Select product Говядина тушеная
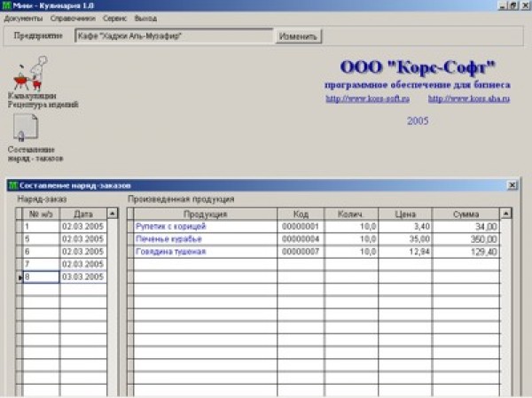Image resolution: width=532 pixels, height=398 pixels. 206,252
